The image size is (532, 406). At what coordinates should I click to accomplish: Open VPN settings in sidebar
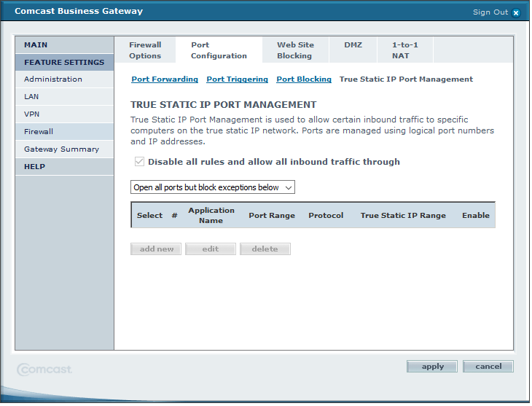(65, 114)
